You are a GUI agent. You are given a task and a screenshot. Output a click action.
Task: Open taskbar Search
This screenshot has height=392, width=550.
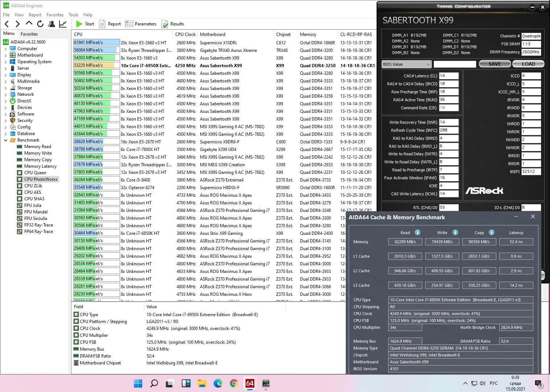point(154,383)
